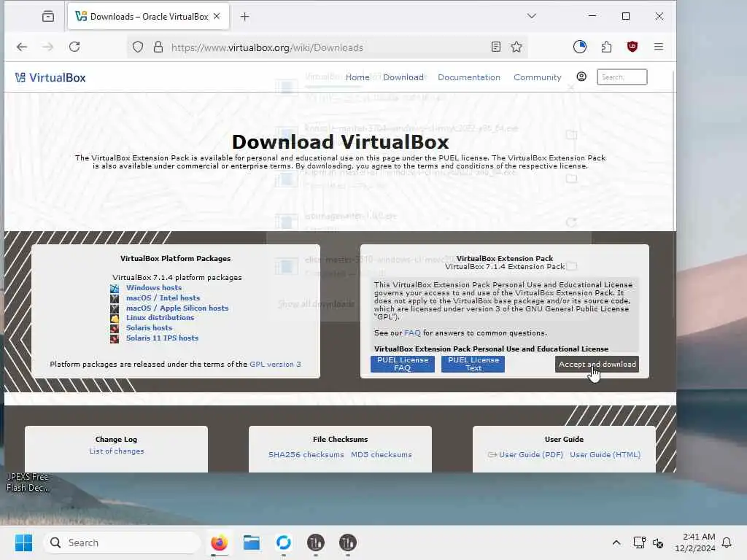Open the Community nav item
This screenshot has height=560, width=747.
click(538, 77)
